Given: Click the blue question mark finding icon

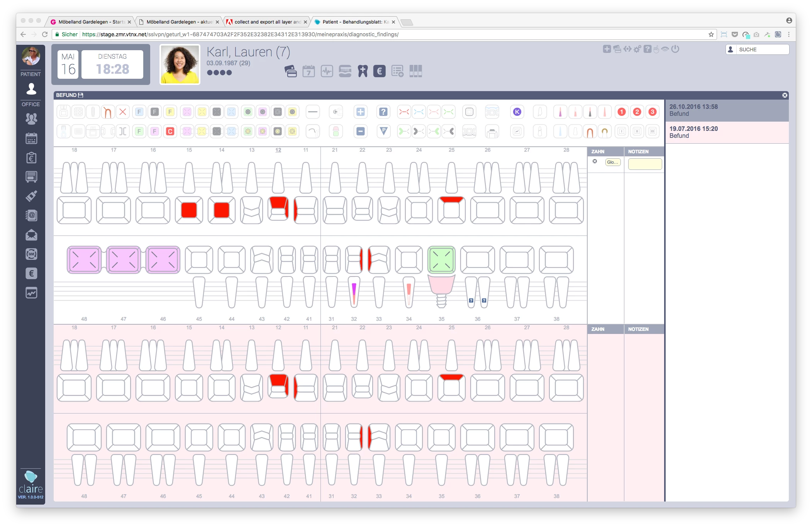Looking at the screenshot, I should (383, 112).
